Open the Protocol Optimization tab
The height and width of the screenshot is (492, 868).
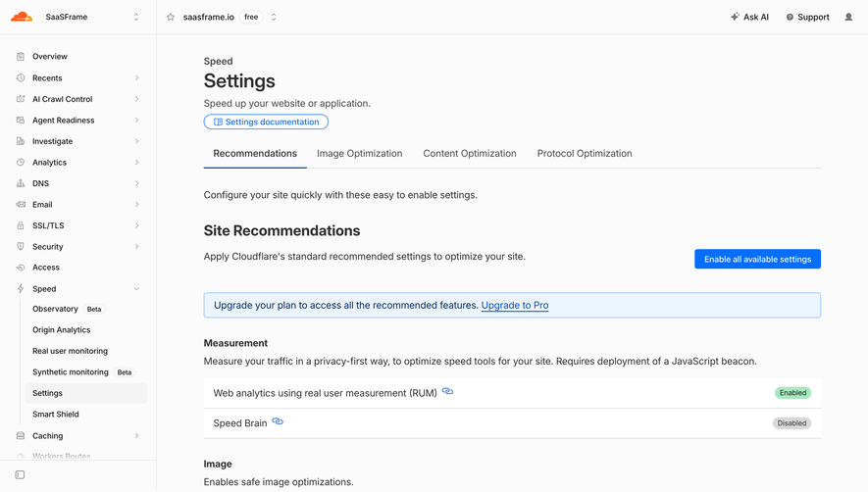tap(585, 153)
